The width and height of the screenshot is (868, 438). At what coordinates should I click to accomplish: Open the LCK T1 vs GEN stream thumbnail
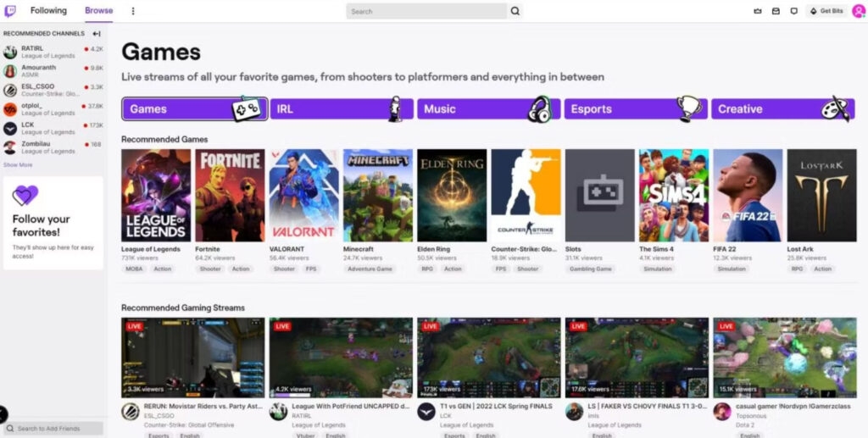[x=489, y=358]
